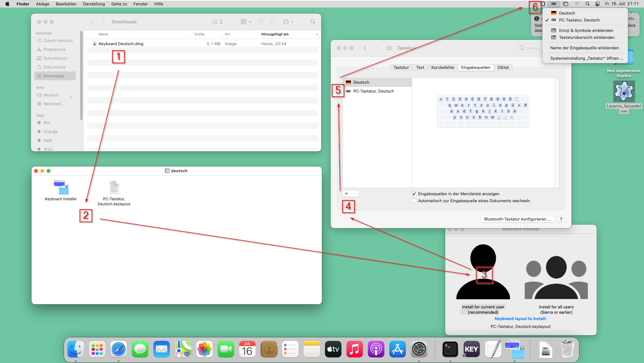Image resolution: width=644 pixels, height=363 pixels.
Task: Open Finder view options list dropdown
Action: pos(217,22)
